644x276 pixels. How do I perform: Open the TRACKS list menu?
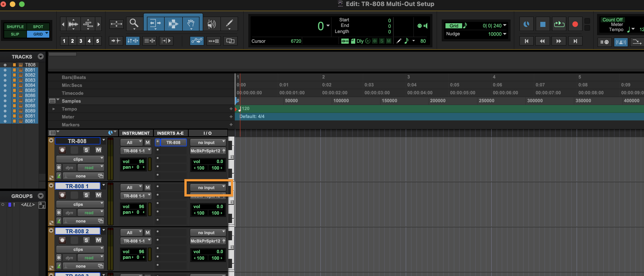tap(40, 56)
